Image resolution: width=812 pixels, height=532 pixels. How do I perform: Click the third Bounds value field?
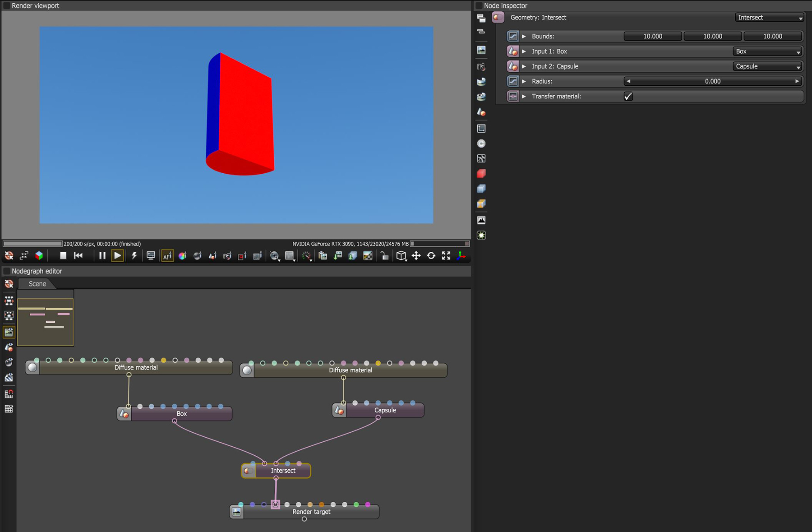pos(773,37)
